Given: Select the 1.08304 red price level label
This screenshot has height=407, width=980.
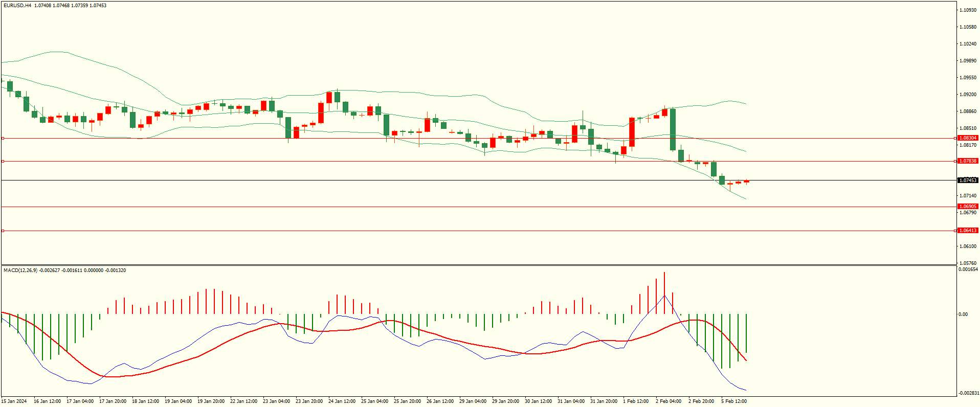Looking at the screenshot, I should (x=968, y=138).
